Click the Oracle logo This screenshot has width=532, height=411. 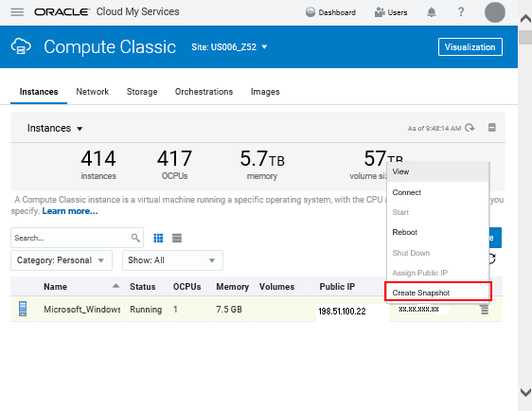pos(62,12)
